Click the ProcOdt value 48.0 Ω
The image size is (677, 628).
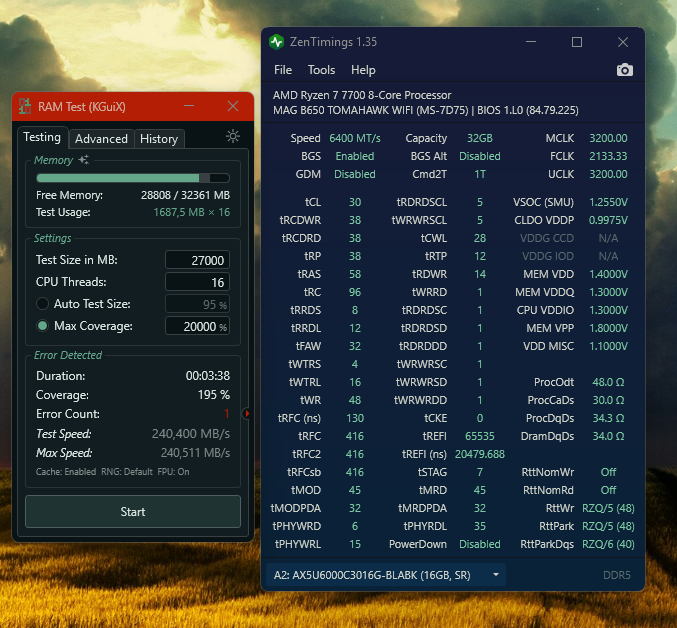pos(608,382)
